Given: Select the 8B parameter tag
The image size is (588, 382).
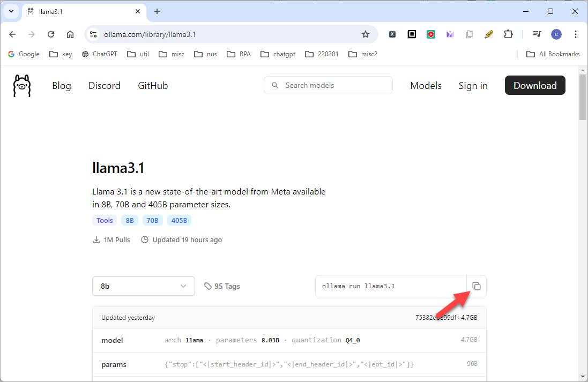Looking at the screenshot, I should point(130,220).
